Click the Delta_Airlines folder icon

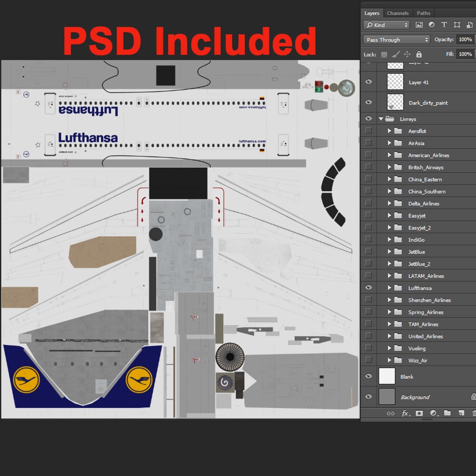tap(398, 203)
